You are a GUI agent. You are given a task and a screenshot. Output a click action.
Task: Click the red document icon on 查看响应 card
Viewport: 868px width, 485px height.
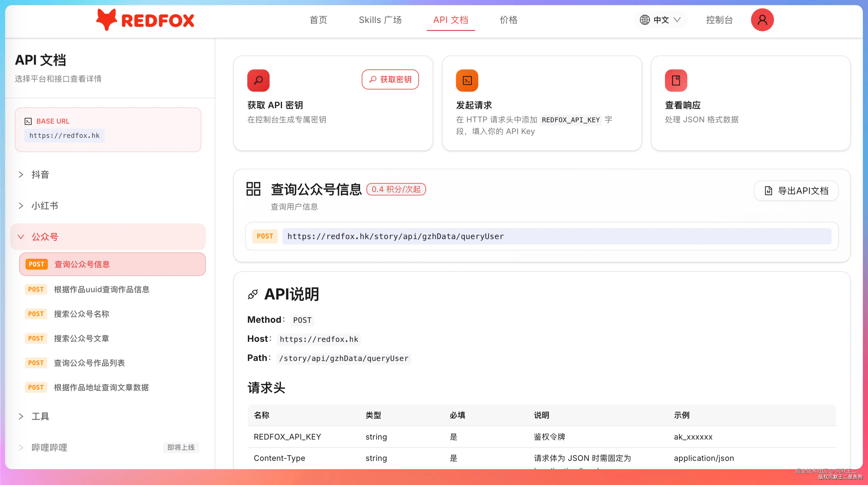pyautogui.click(x=676, y=81)
